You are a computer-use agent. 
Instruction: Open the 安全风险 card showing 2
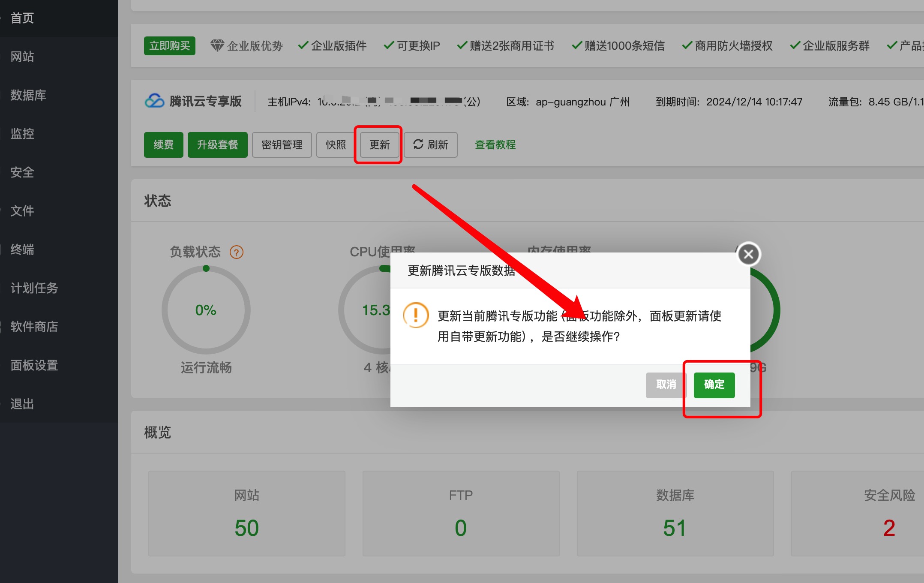[x=858, y=514]
